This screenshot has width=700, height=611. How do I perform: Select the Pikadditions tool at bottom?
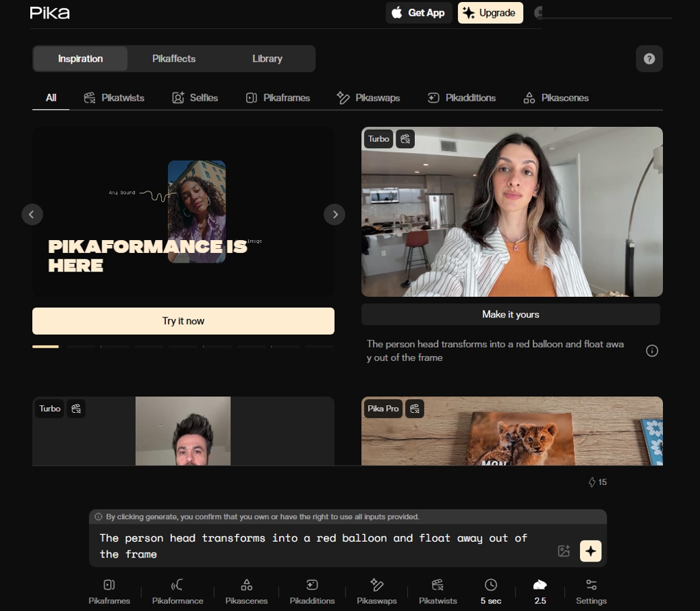[312, 592]
